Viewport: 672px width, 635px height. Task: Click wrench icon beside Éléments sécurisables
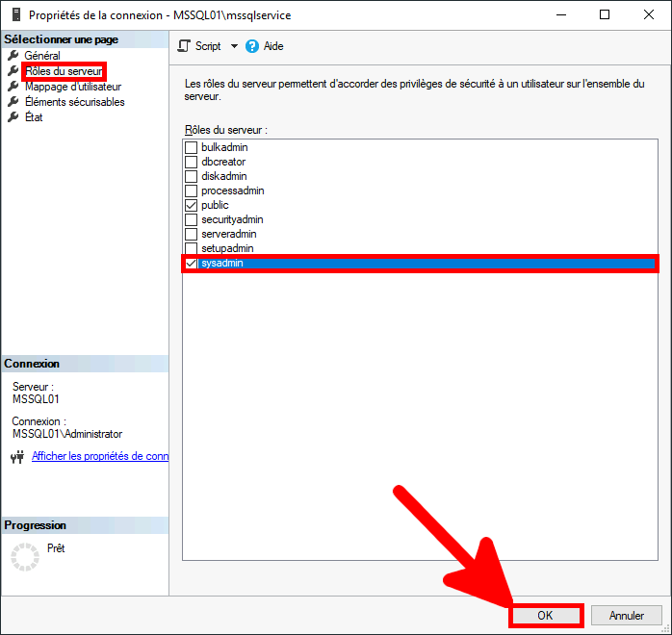pyautogui.click(x=13, y=101)
